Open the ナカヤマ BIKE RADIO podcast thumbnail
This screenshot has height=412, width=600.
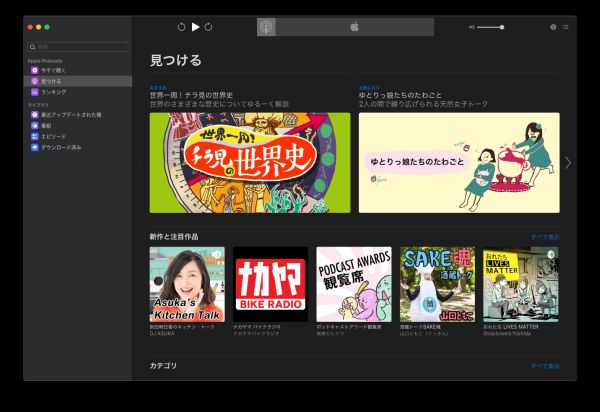[270, 284]
